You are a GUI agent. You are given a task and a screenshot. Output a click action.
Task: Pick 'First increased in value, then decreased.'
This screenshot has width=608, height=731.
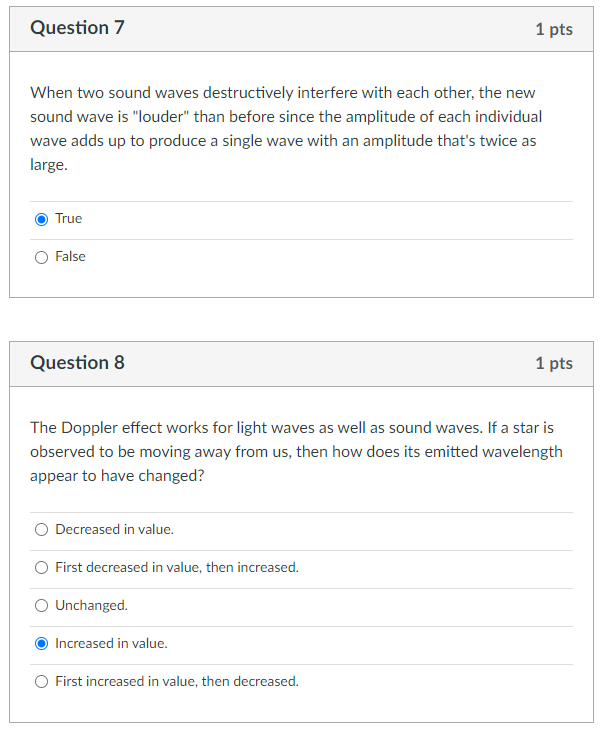tap(41, 682)
